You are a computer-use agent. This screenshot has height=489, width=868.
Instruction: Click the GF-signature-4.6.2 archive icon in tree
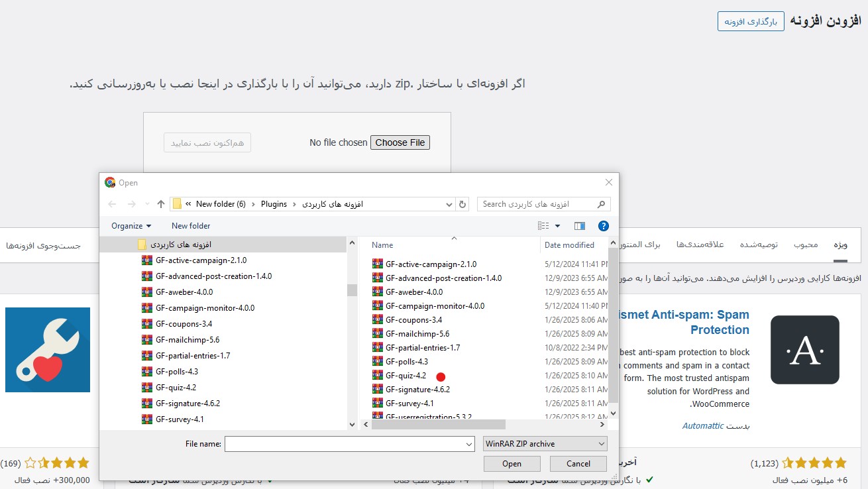coord(146,404)
